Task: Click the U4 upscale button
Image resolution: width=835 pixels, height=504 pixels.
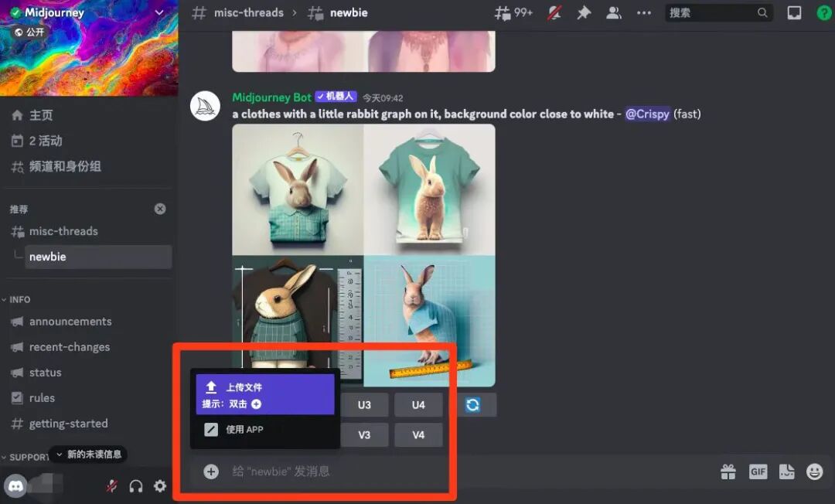Action: [x=418, y=405]
